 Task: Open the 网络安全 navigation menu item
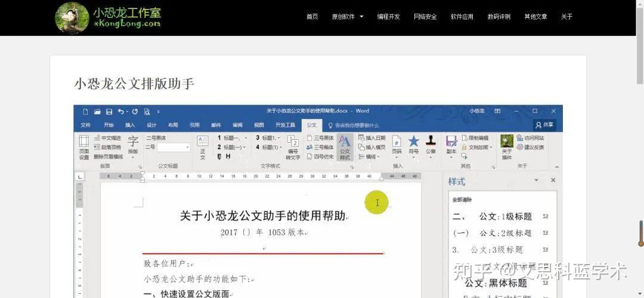coord(425,17)
